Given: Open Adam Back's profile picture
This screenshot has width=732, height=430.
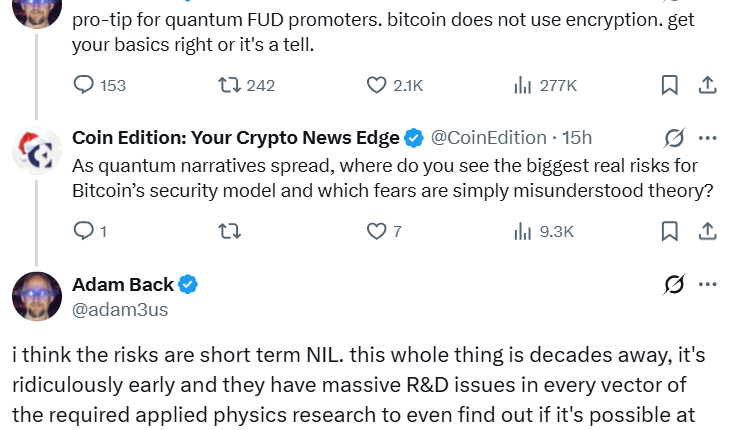Looking at the screenshot, I should (x=37, y=296).
